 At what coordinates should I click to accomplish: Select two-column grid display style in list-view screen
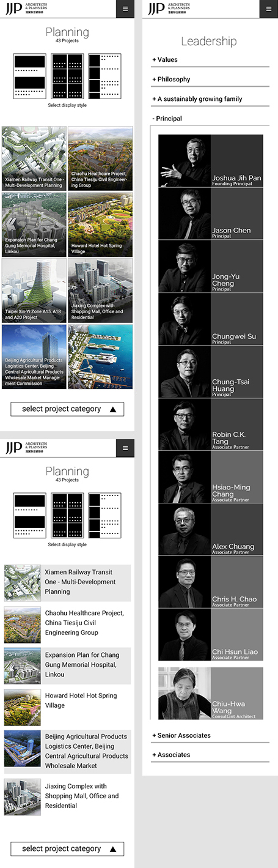point(67,516)
